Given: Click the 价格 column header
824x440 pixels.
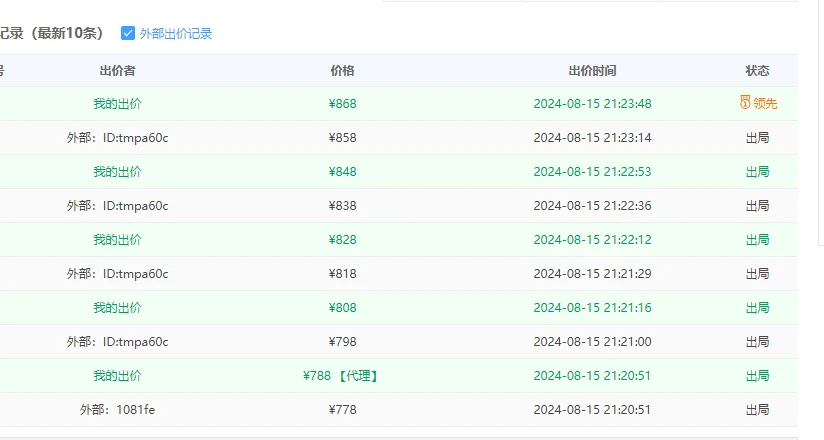Looking at the screenshot, I should point(342,71).
